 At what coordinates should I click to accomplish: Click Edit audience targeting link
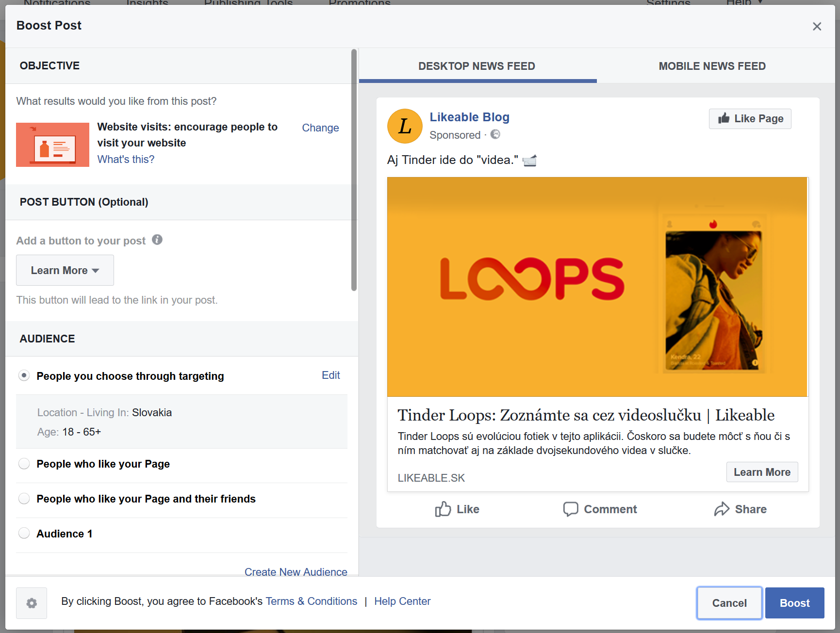tap(331, 375)
